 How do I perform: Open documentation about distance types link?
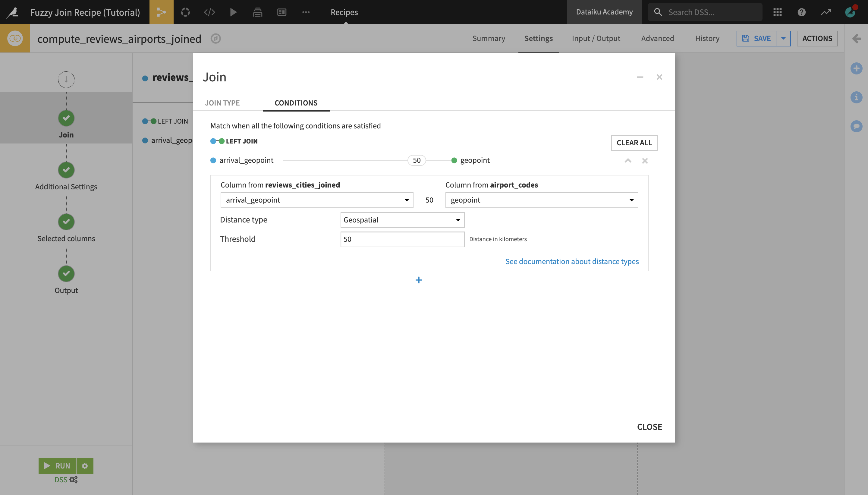(572, 261)
